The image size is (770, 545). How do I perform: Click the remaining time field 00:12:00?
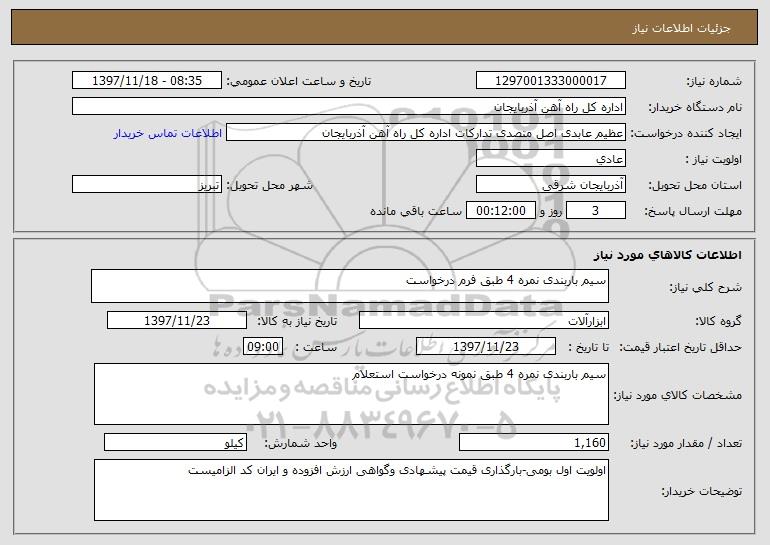tap(500, 211)
